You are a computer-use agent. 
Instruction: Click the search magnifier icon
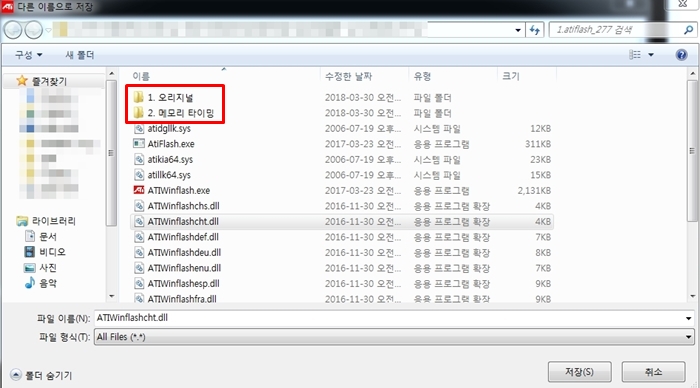tap(688, 30)
